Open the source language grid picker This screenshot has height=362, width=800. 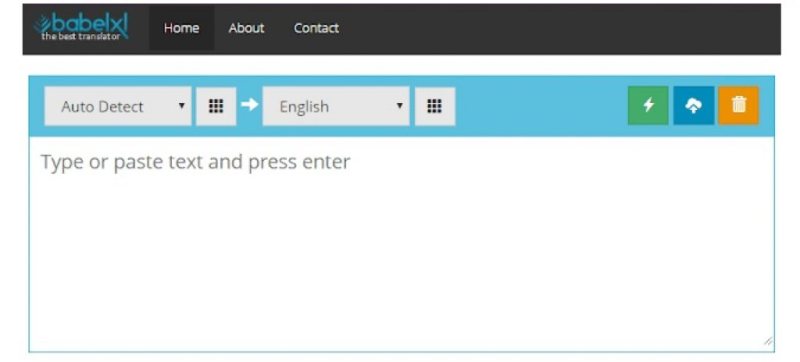coord(216,106)
